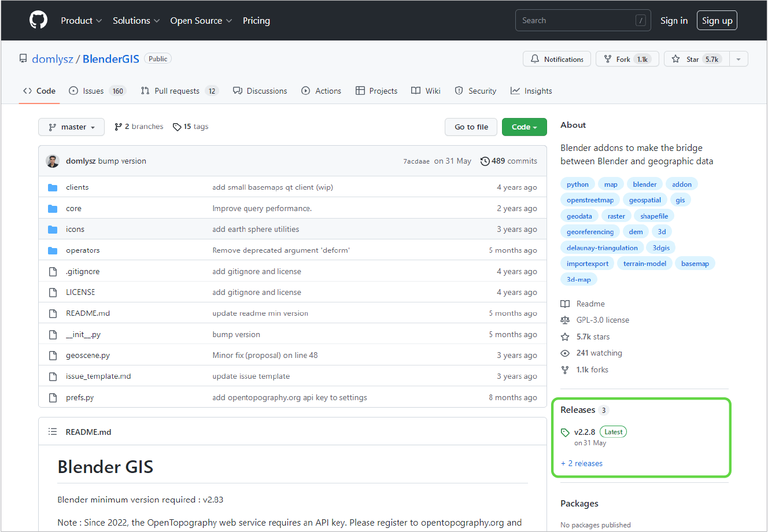Open README table of contents list icon
The height and width of the screenshot is (532, 768).
pyautogui.click(x=53, y=432)
